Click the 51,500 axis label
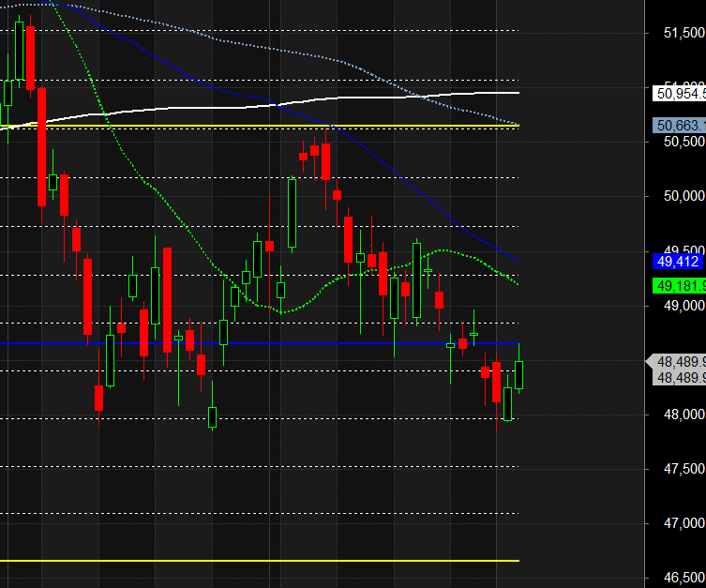The image size is (706, 588). (x=683, y=33)
